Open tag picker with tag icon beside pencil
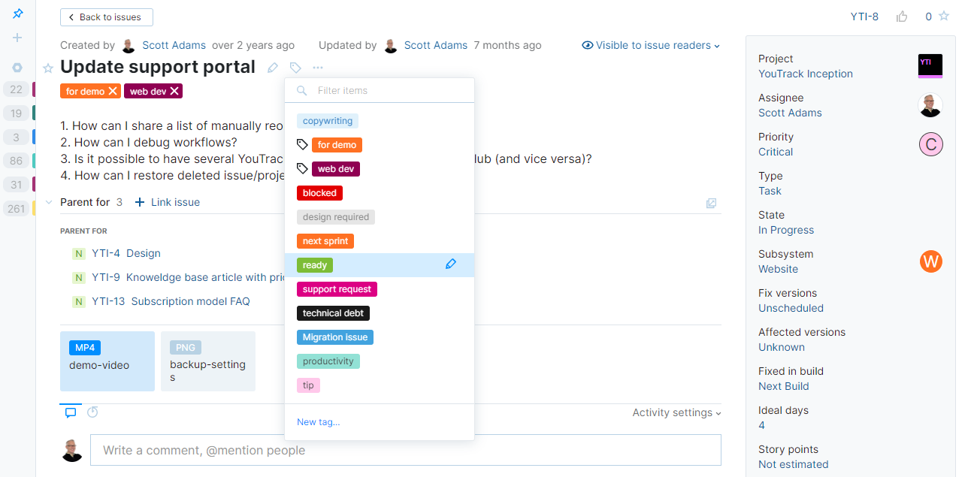The height and width of the screenshot is (477, 980). (x=295, y=67)
